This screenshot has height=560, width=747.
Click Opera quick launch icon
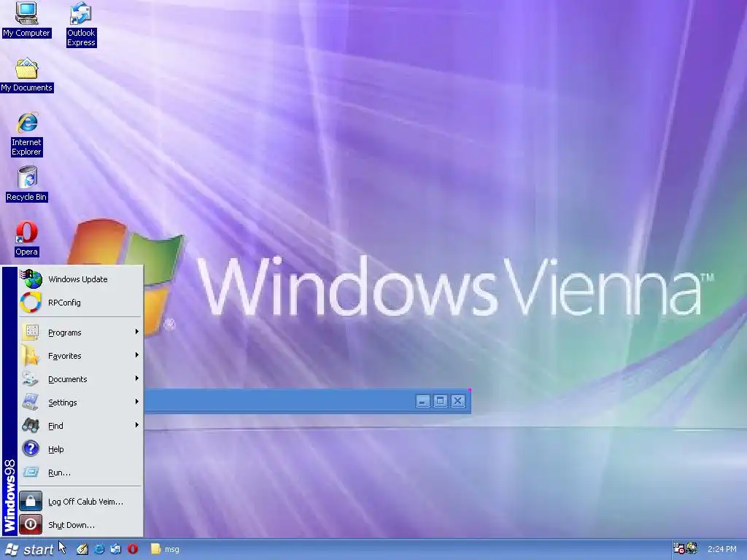pos(133,549)
